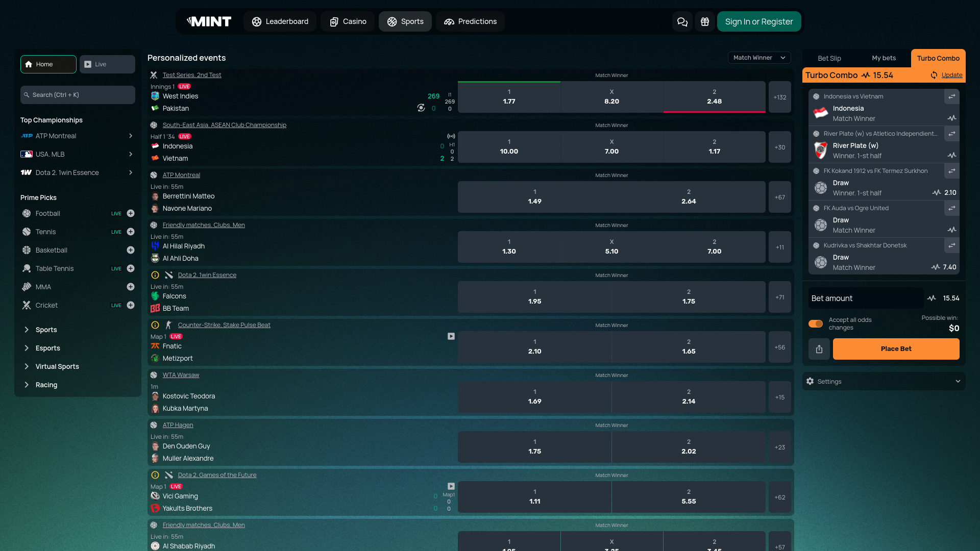Image resolution: width=980 pixels, height=551 pixels.
Task: Open the Fnatic vs Metizport video stream icon
Action: tap(451, 336)
